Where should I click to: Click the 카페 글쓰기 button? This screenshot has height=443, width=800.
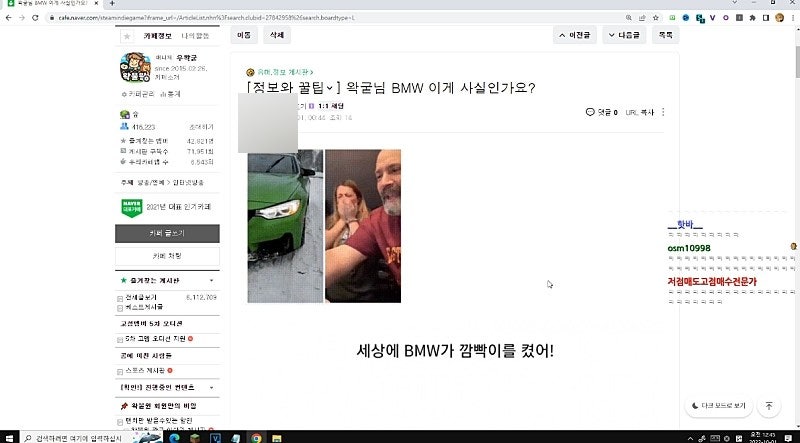coord(167,233)
